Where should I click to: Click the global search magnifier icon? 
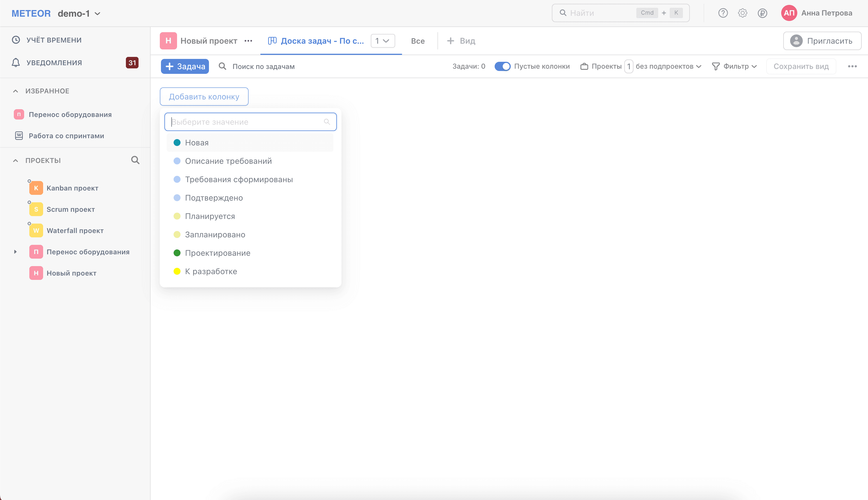pos(563,13)
